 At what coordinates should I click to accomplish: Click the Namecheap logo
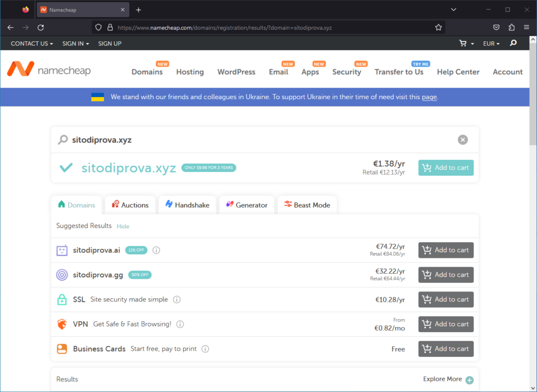click(x=49, y=70)
